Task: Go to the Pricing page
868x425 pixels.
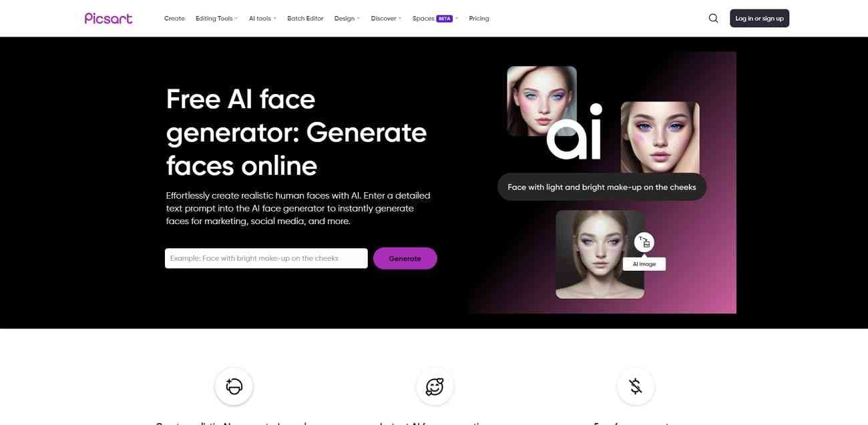Action: coord(479,19)
